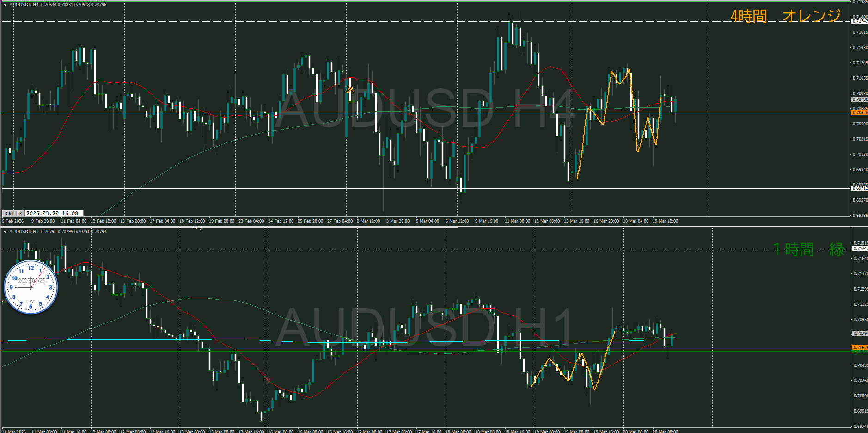
Task: Click the white 0.71747 price label on H1
Action: (x=859, y=249)
